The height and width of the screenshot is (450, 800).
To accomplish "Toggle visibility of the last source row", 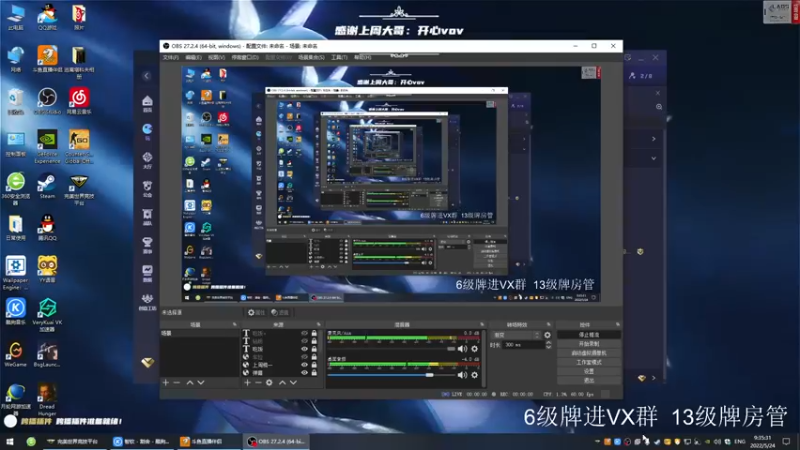I will click(305, 373).
